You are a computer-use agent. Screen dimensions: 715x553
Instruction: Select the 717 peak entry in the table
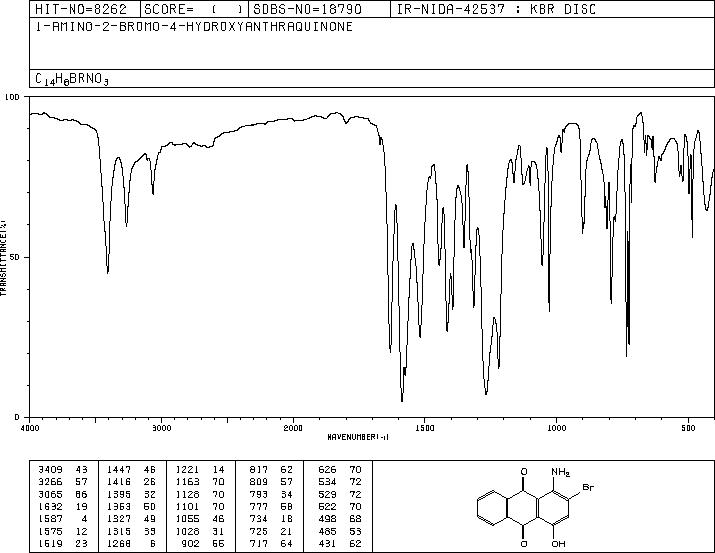coord(271,544)
